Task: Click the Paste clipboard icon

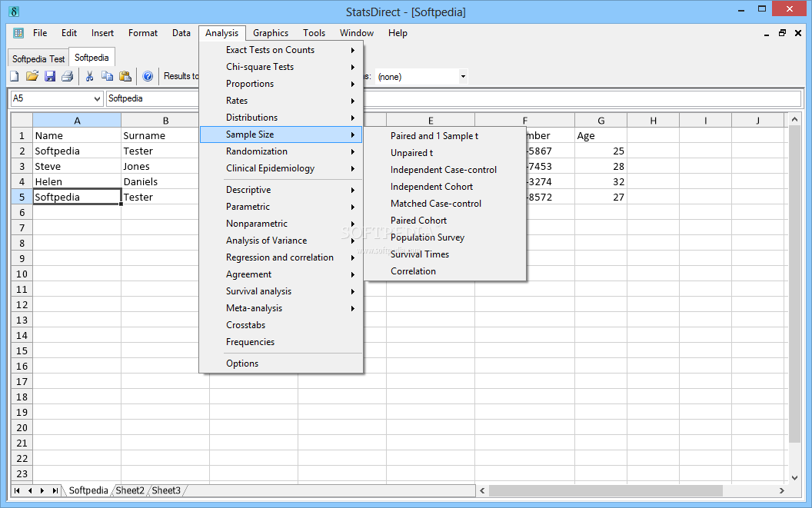Action: [x=125, y=76]
